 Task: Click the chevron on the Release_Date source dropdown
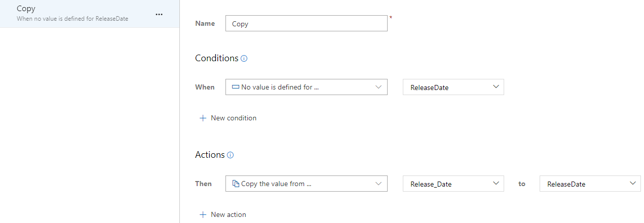point(496,184)
